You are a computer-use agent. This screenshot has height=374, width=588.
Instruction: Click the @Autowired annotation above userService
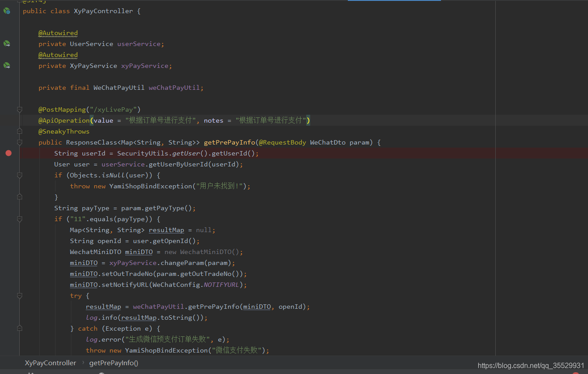pos(58,33)
